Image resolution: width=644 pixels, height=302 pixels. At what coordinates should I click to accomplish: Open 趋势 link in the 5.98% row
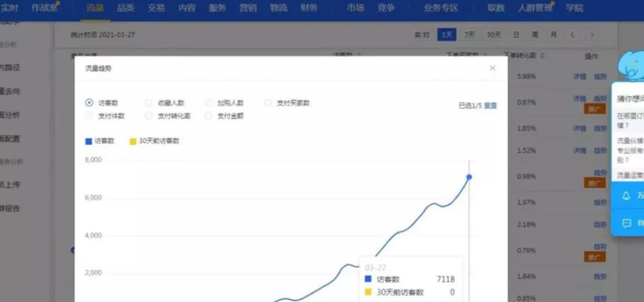600,77
